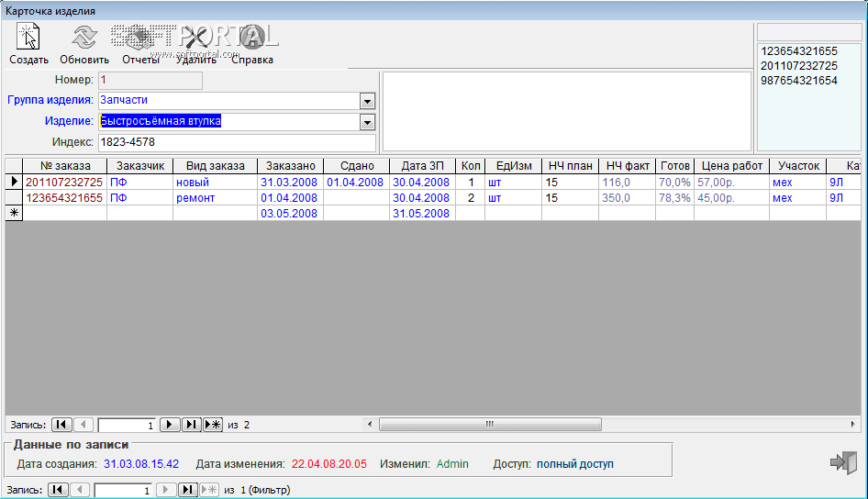Click modification date value 22.04.08.20.05
868x499 pixels.
tap(328, 464)
